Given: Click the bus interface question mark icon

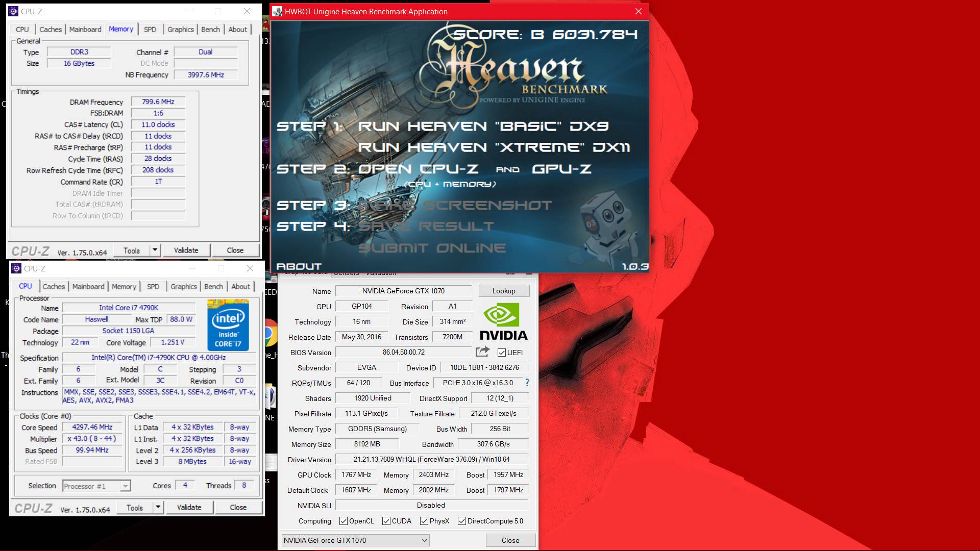Looking at the screenshot, I should 527,383.
